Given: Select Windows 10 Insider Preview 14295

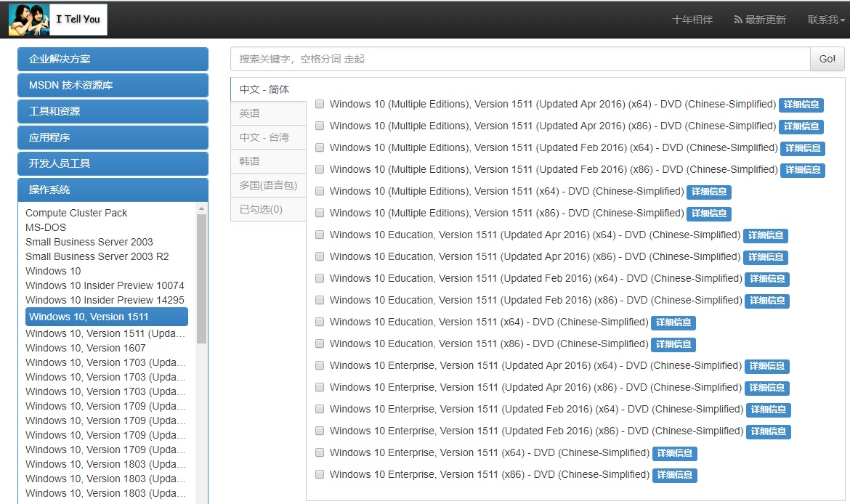Looking at the screenshot, I should tap(105, 300).
